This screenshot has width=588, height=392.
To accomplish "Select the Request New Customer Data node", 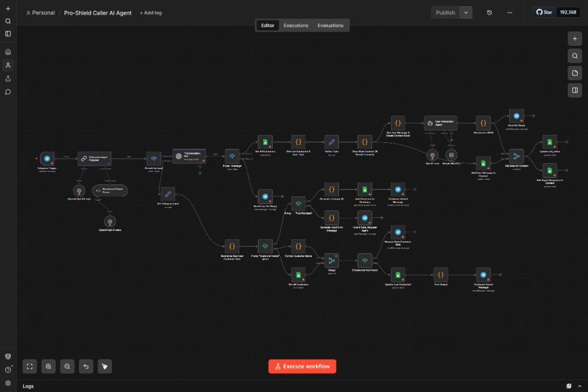I will pos(398,232).
